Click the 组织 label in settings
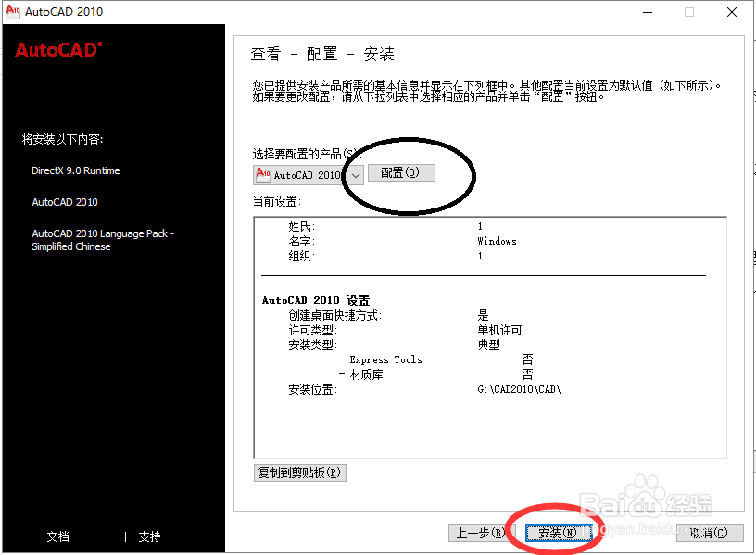The width and height of the screenshot is (756, 555). coord(302,256)
